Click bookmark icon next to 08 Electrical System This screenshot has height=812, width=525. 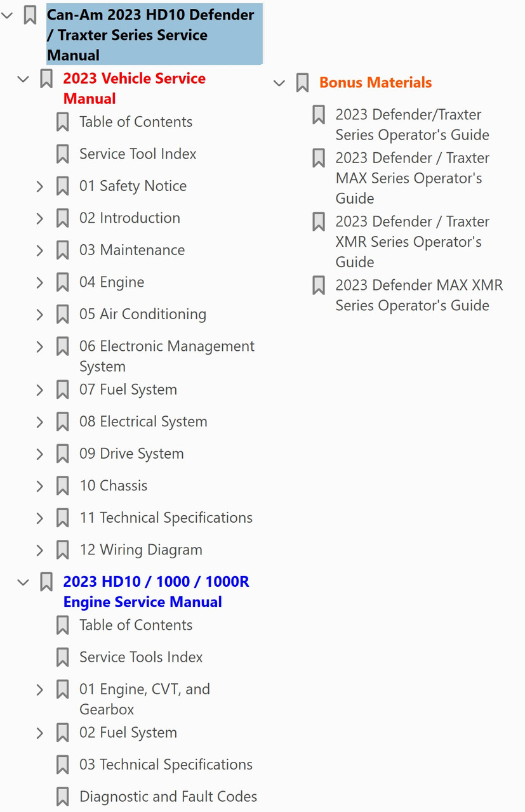(62, 422)
